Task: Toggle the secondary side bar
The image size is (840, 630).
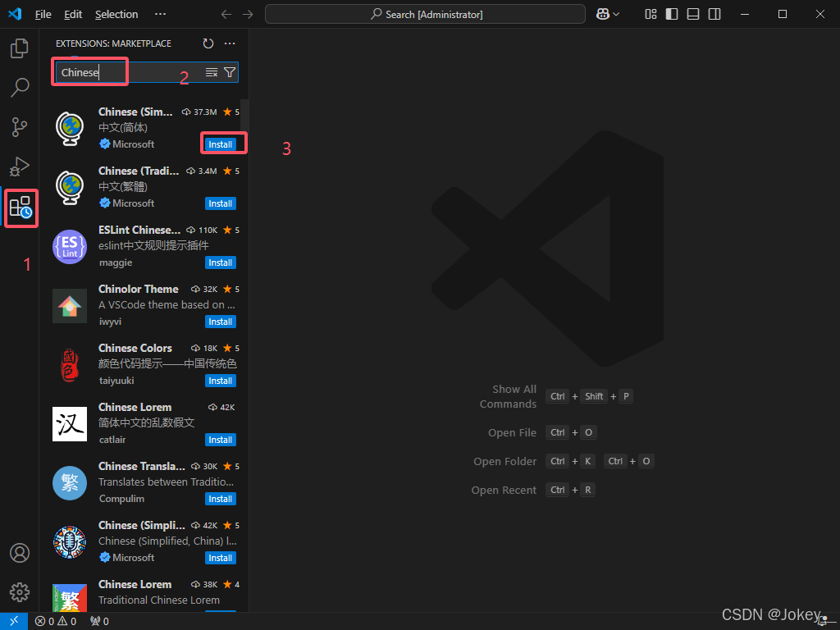Action: pos(714,15)
